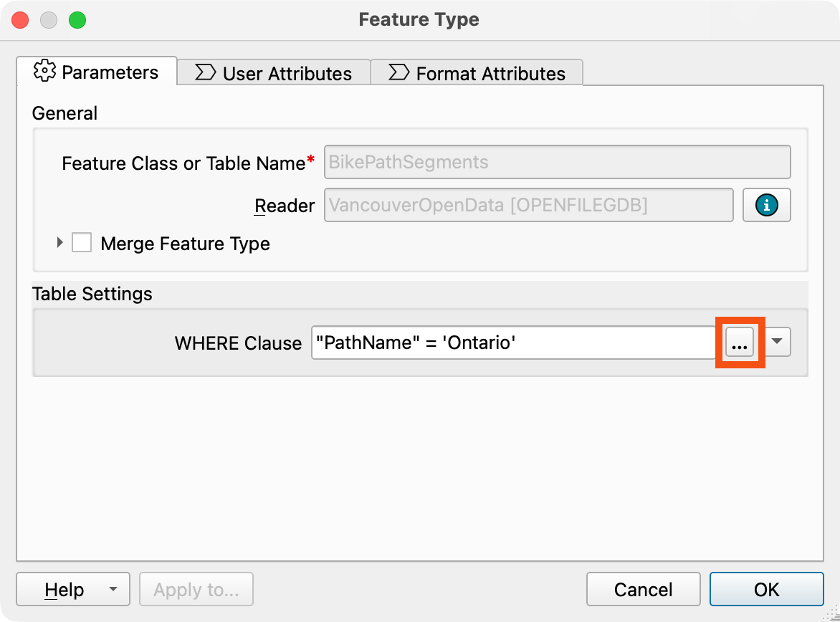Click into the WHERE Clause text field
This screenshot has width=840, height=622.
513,343
